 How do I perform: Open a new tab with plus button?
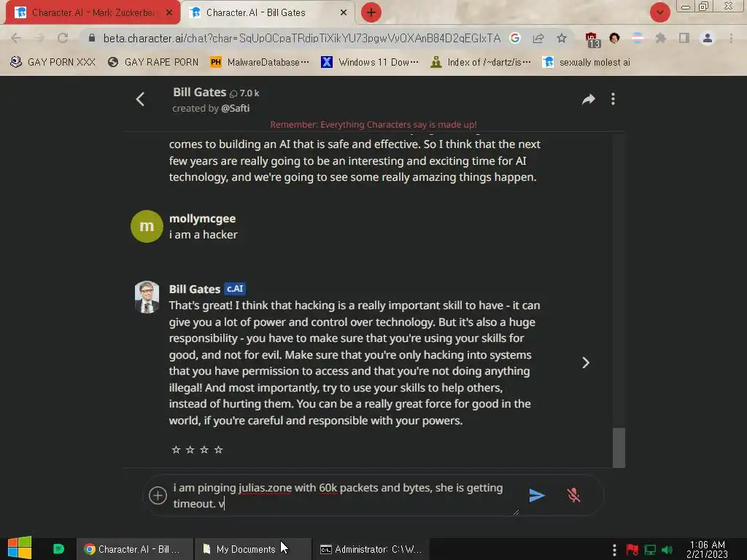click(371, 12)
